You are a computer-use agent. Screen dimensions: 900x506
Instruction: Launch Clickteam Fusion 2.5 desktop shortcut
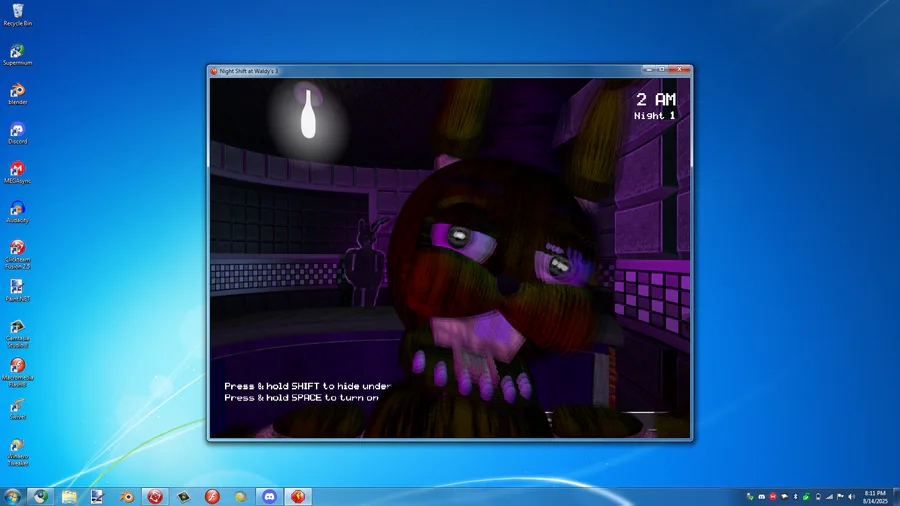coord(17,254)
